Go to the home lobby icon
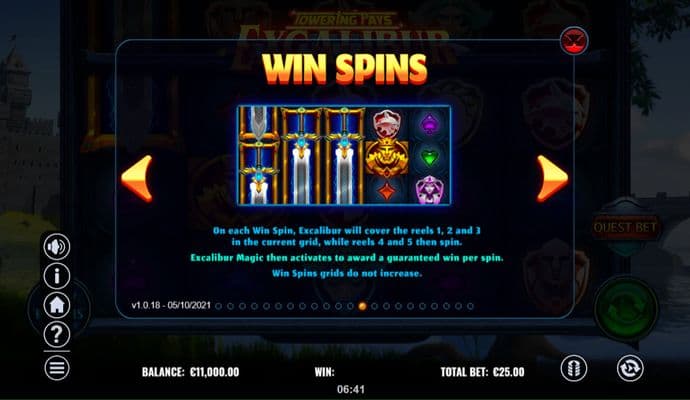This screenshot has height=400, width=690. [x=57, y=305]
